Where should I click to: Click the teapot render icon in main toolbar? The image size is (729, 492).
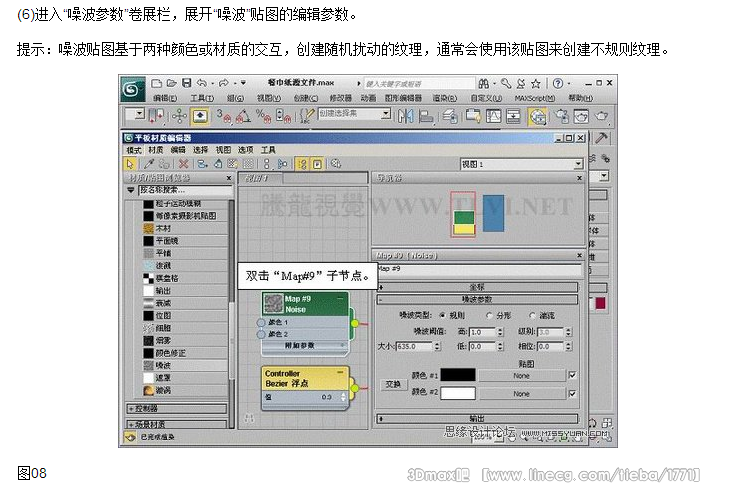(x=601, y=115)
